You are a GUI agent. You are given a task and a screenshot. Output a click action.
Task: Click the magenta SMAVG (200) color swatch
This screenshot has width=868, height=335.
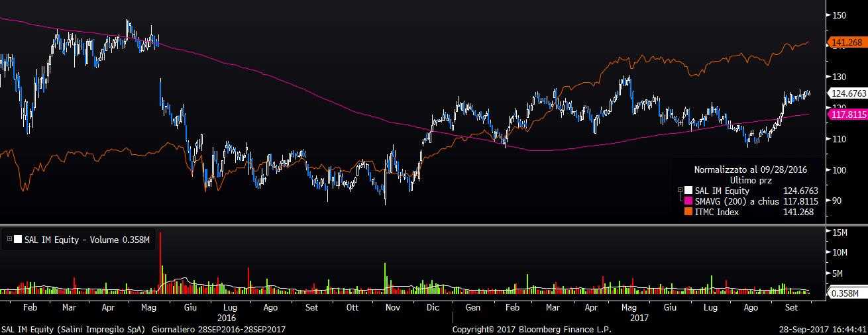tap(688, 201)
